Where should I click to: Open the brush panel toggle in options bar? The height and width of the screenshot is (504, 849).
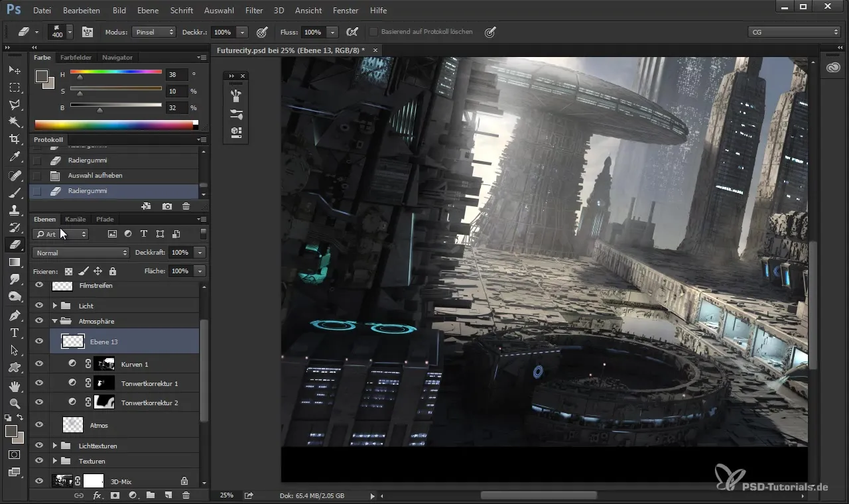click(88, 32)
